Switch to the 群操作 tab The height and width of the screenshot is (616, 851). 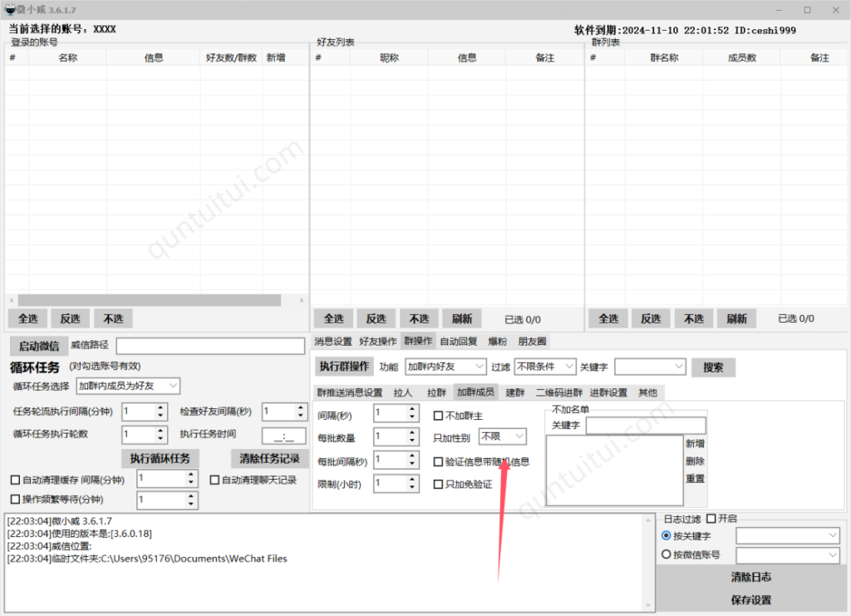click(x=417, y=341)
